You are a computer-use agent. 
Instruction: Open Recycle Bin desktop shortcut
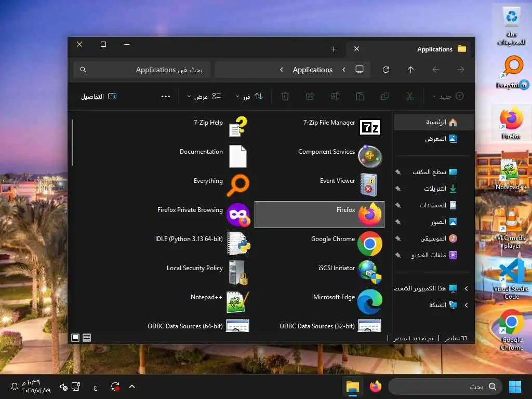pyautogui.click(x=511, y=26)
